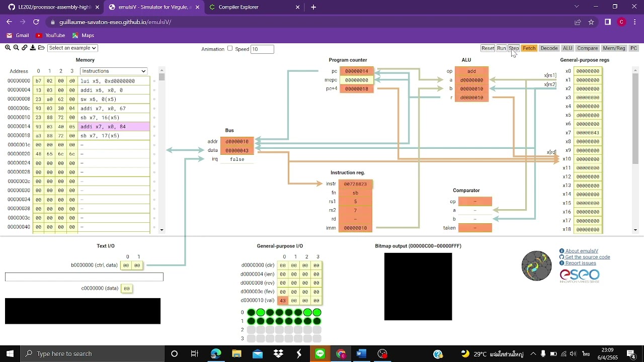Bookmark this page with star icon

coord(591,22)
